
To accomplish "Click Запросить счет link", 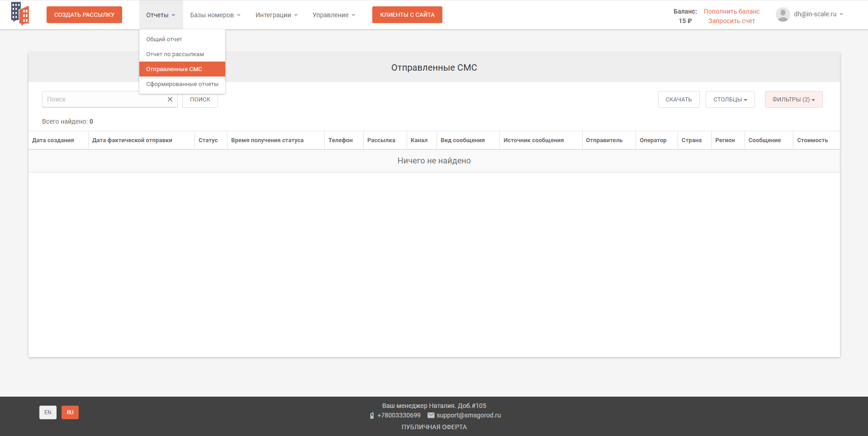I will (x=731, y=21).
